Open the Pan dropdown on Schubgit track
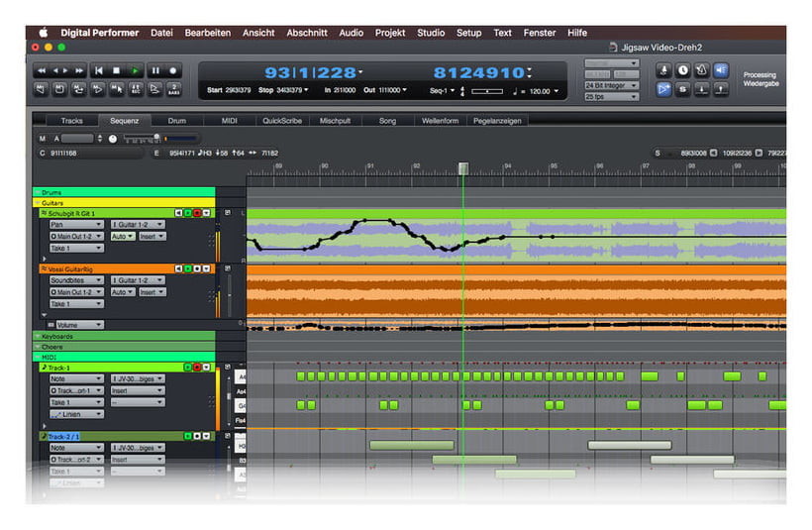The width and height of the screenshot is (812, 530). (x=76, y=224)
